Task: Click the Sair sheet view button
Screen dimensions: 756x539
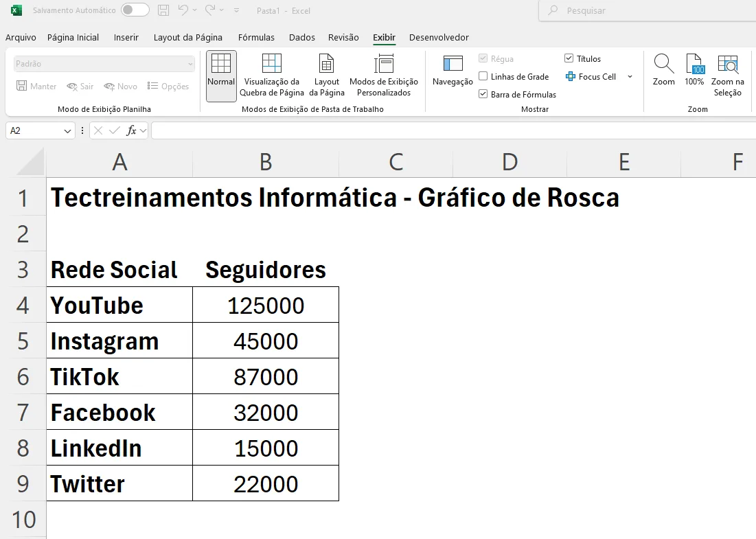Action: 80,86
